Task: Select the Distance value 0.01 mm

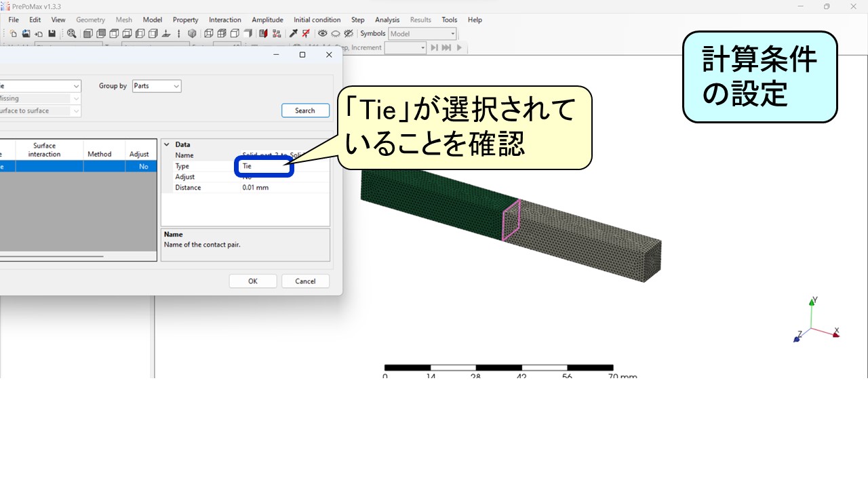Action: (256, 188)
